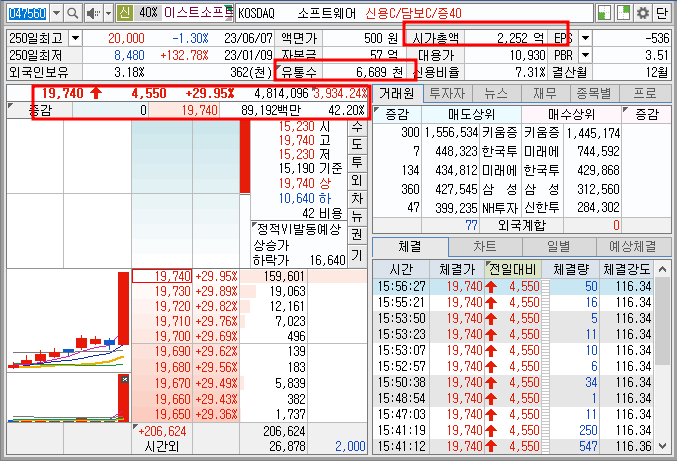
Task: Select the 19,690 ask price row
Action: click(186, 351)
